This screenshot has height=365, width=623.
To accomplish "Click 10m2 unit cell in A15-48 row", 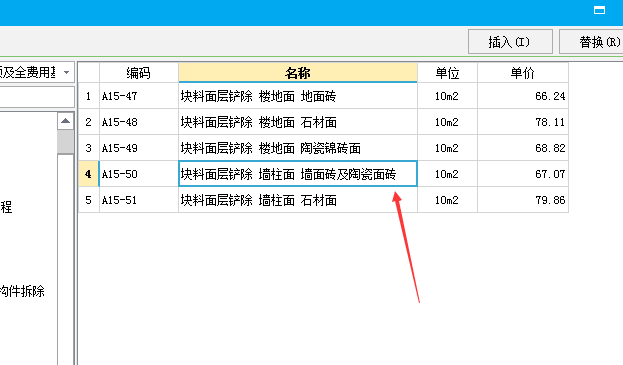I will click(447, 122).
